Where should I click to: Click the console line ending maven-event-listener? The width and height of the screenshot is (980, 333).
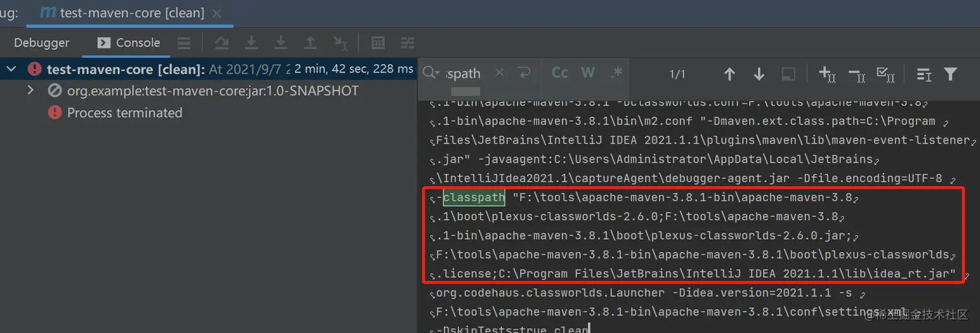702,141
